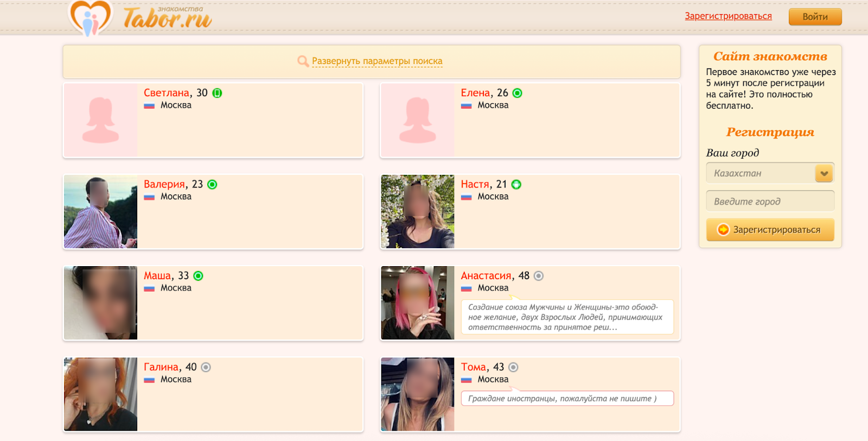Click the Введите город input field
This screenshot has height=441, width=868.
(770, 201)
